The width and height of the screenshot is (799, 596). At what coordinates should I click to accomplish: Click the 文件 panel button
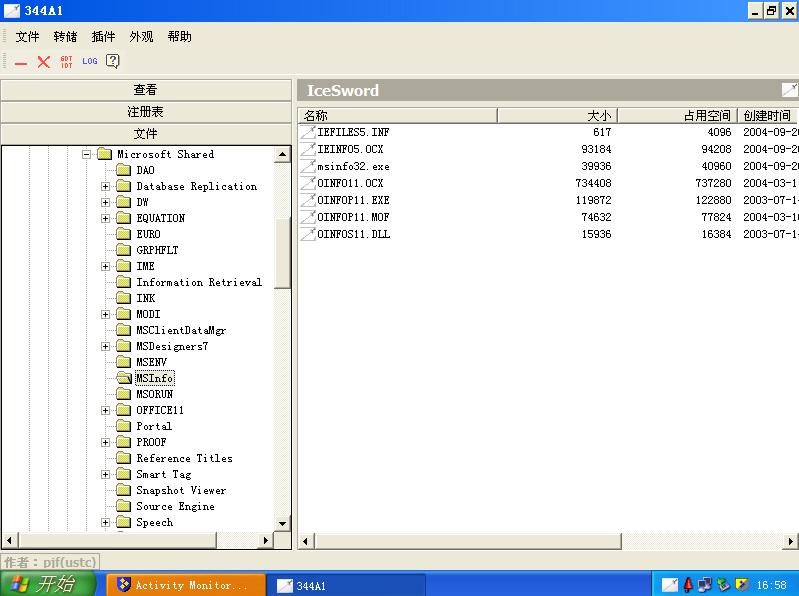pyautogui.click(x=146, y=134)
